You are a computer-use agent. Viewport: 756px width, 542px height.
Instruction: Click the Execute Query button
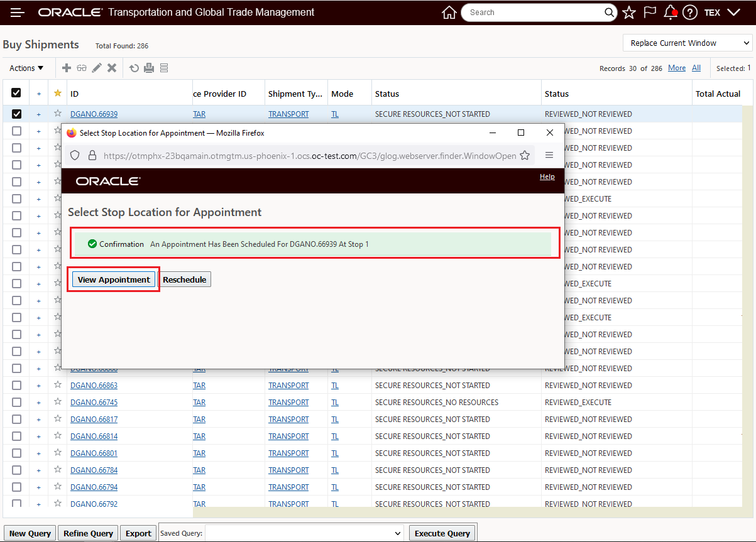442,533
